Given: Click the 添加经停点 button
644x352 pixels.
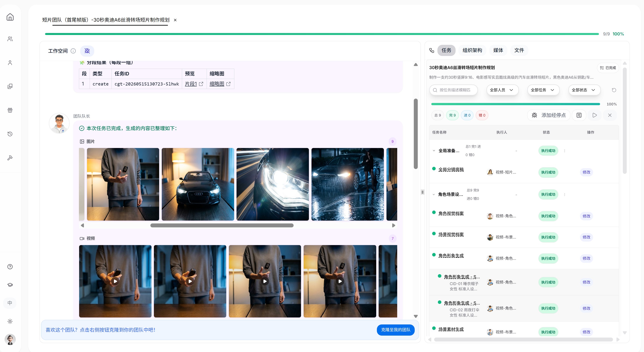Looking at the screenshot, I should [549, 115].
